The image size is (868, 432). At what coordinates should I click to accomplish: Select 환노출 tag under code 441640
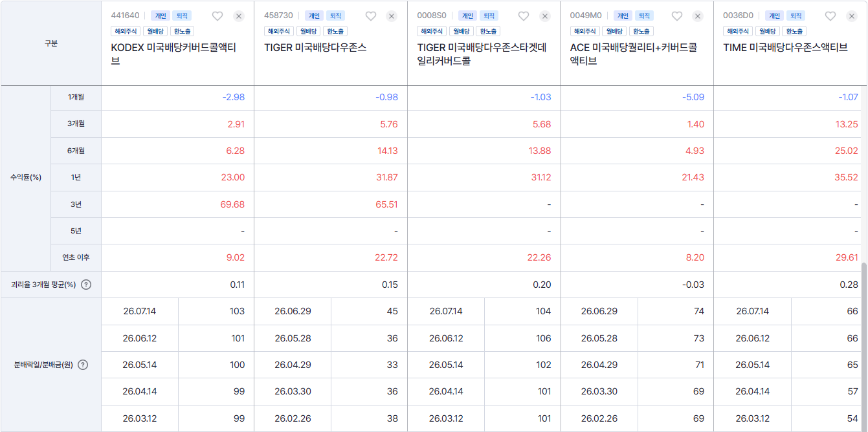tap(182, 31)
